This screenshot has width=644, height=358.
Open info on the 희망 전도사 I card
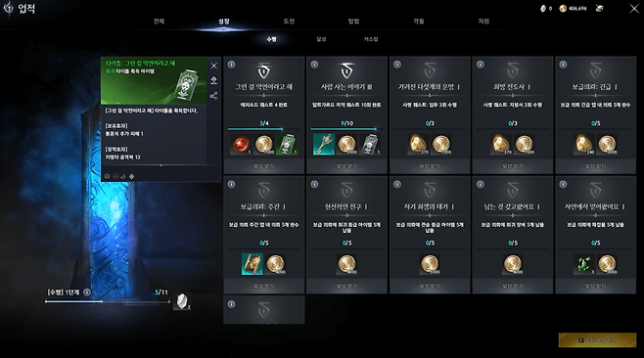click(x=481, y=65)
